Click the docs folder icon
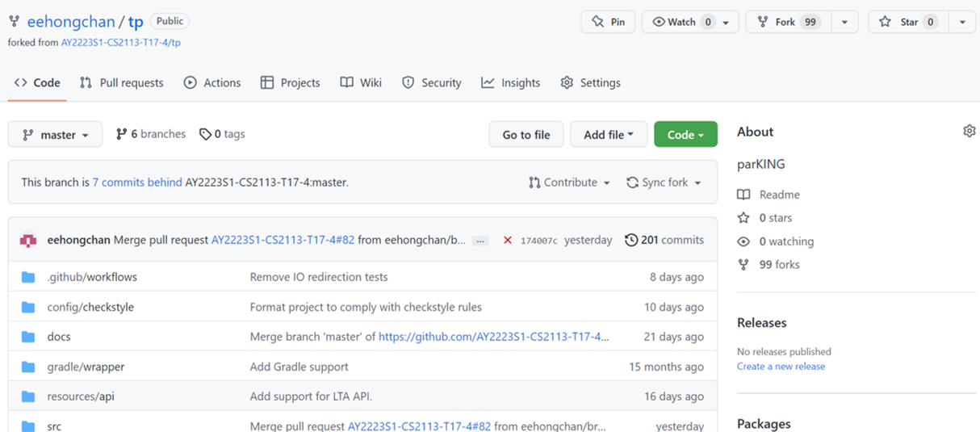 tap(28, 337)
